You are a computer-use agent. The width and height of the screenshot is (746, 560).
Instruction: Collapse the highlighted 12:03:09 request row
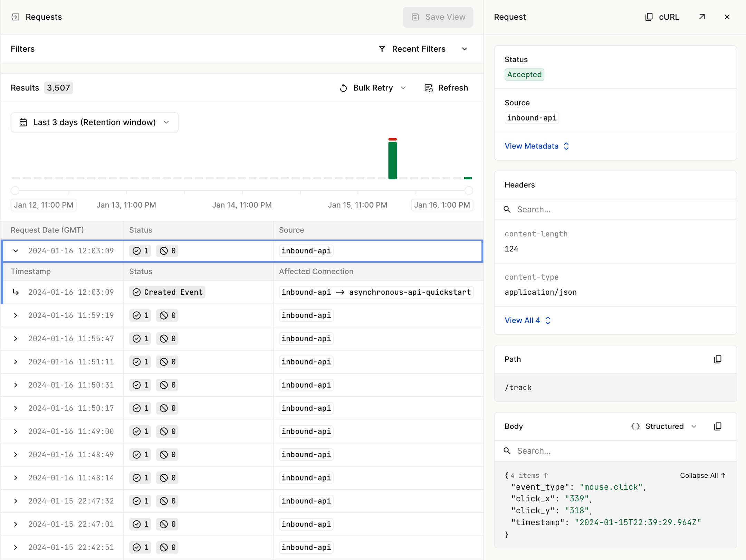15,251
